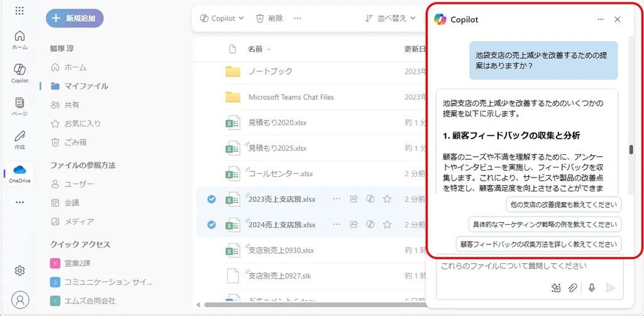The height and width of the screenshot is (316, 644).
Task: Attach a file with paperclip icon
Action: point(572,288)
